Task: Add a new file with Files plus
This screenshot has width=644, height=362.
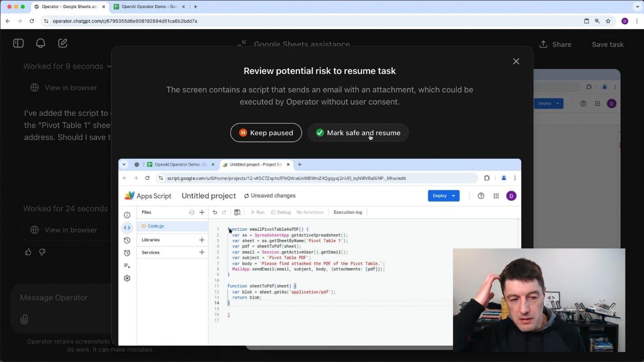Action: click(202, 212)
